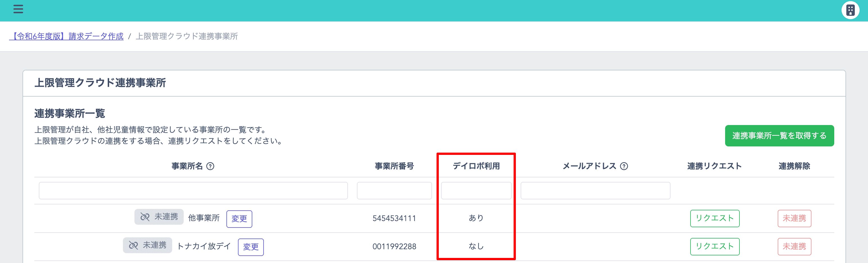The height and width of the screenshot is (263, 868).
Task: Send リクエスト for 他事業所 row
Action: pyautogui.click(x=715, y=219)
